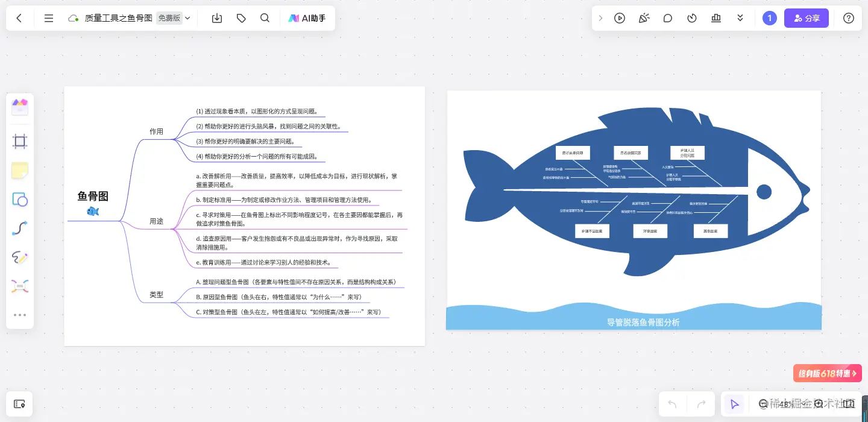This screenshot has height=422, width=868.
Task: Expand more tools with the double chevron
Action: [x=740, y=18]
